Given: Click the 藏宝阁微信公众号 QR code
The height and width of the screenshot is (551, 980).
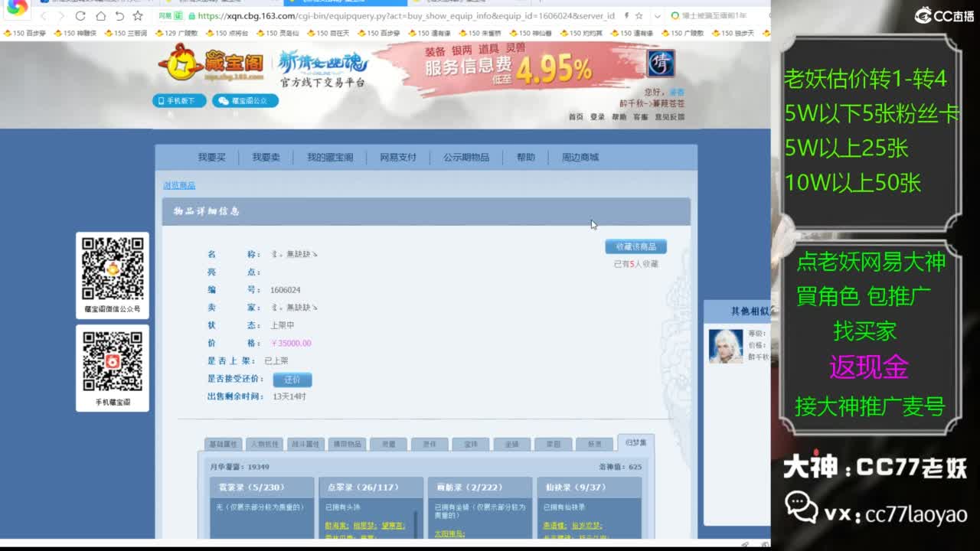Looking at the screenshot, I should (113, 268).
